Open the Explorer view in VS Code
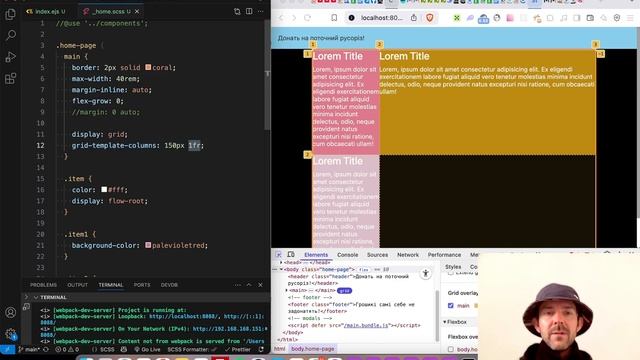This screenshot has width=640, height=360. [10, 15]
